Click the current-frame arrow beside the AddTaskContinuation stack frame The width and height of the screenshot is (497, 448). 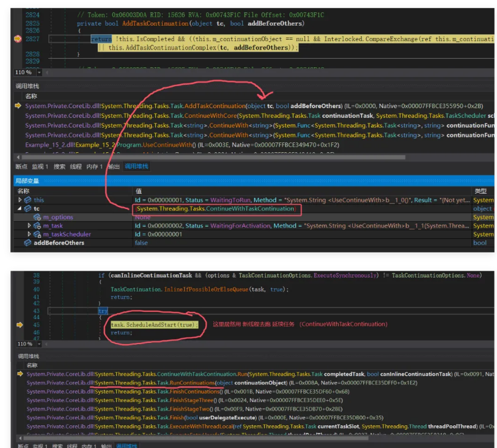click(x=18, y=106)
